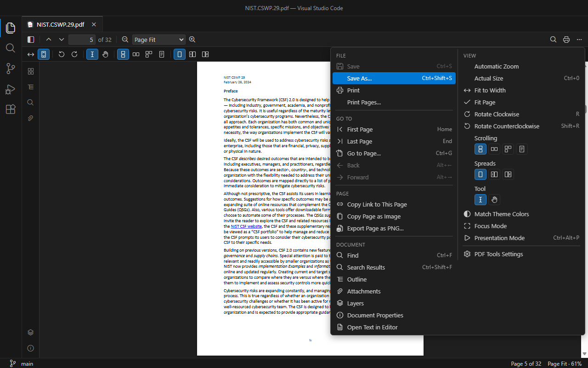This screenshot has height=368, width=588.
Task: Select horizontal scrolling in the menu's Scrolling group
Action: pyautogui.click(x=494, y=149)
